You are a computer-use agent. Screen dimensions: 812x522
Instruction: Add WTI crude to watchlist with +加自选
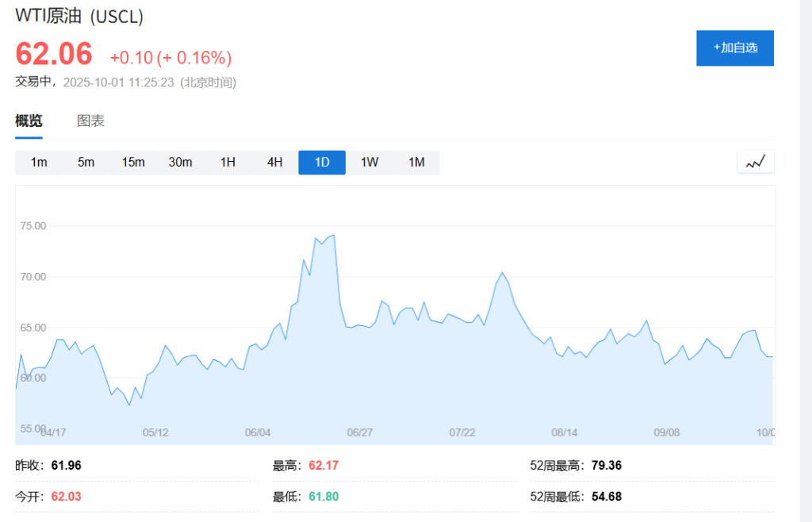(x=734, y=48)
